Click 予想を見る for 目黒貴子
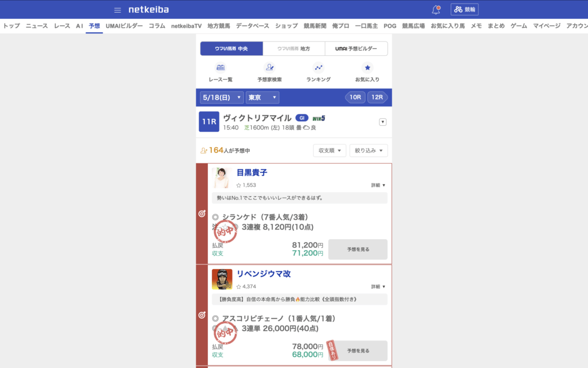Image resolution: width=588 pixels, height=368 pixels. coord(358,250)
